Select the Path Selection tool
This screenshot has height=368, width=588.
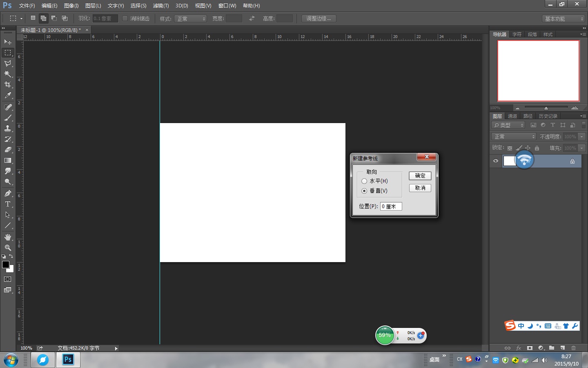[8, 215]
